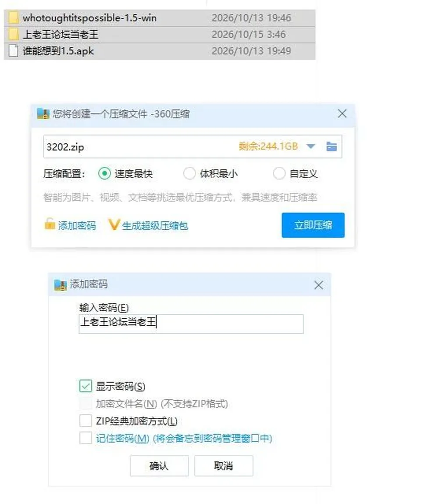The height and width of the screenshot is (504, 421).
Task: Select the 谁能想到1.5.apk file name
Action: point(58,51)
